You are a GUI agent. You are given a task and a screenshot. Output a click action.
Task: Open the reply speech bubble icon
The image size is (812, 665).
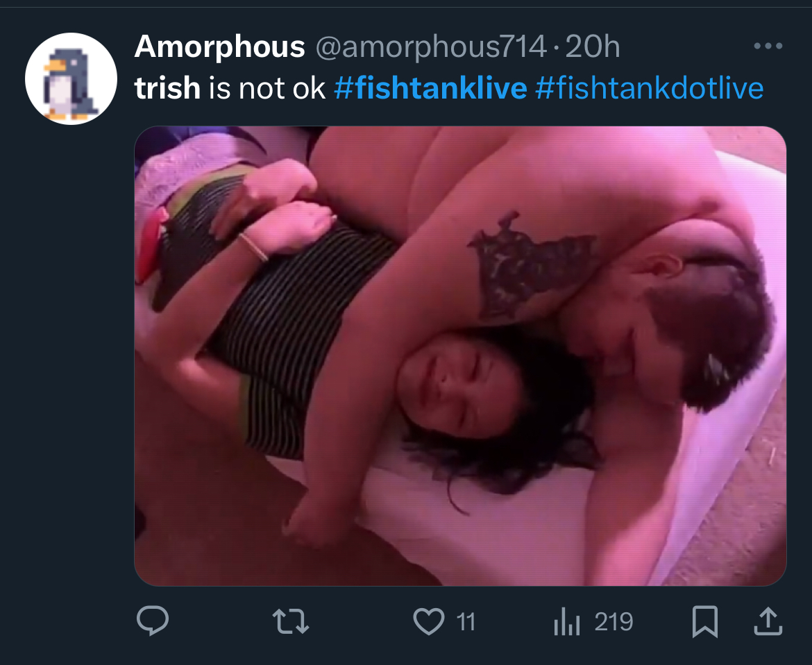pos(153,621)
